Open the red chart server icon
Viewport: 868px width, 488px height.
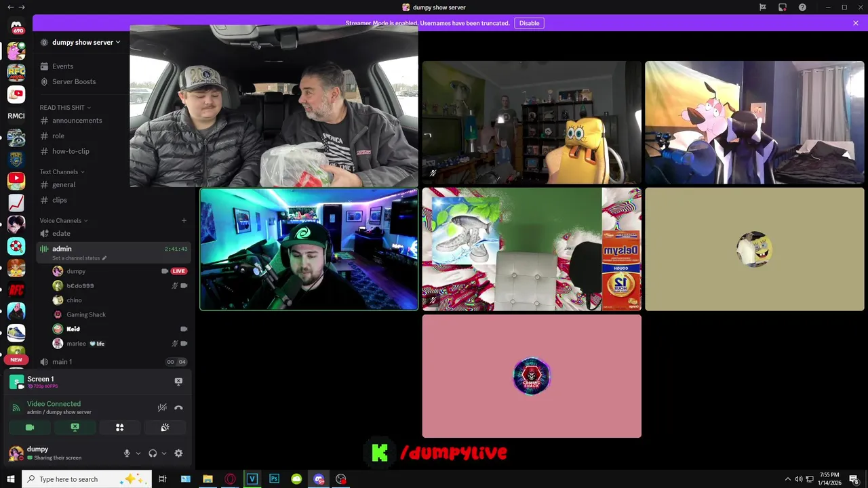pos(16,203)
